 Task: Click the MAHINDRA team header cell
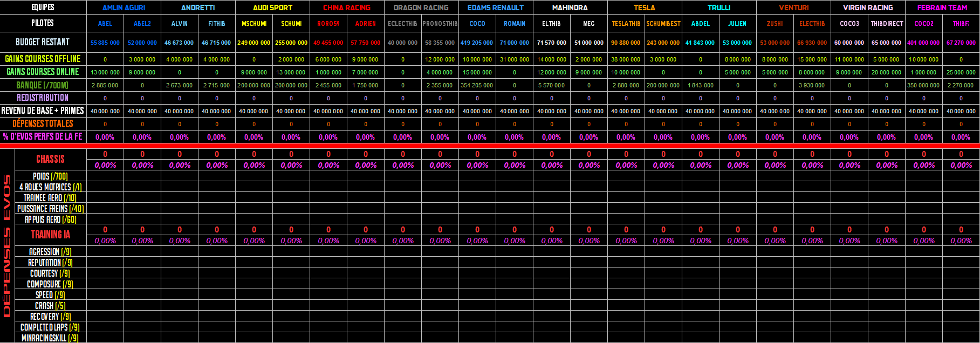(570, 8)
